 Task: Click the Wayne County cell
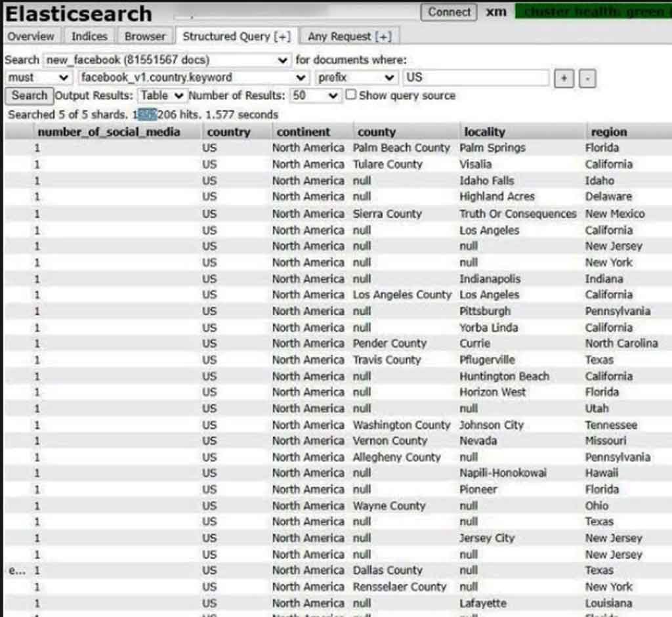coord(388,506)
